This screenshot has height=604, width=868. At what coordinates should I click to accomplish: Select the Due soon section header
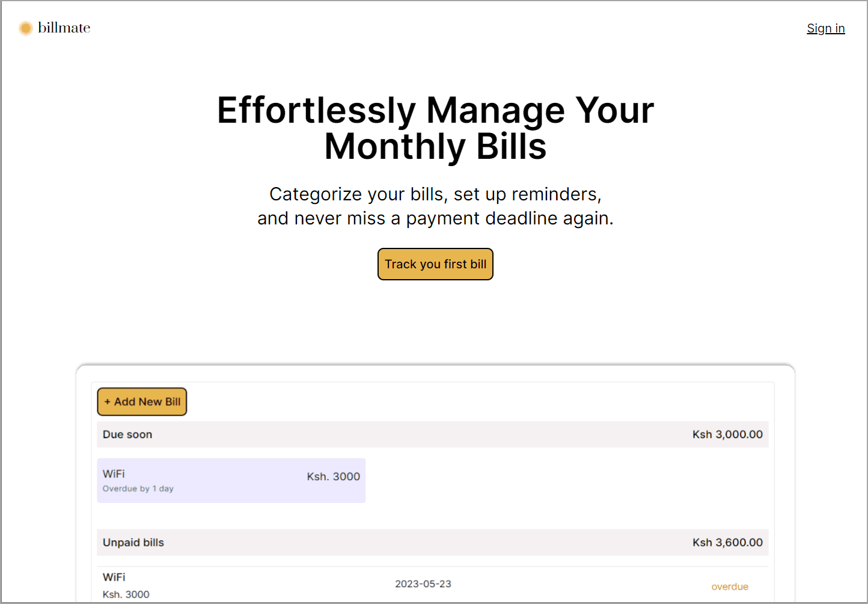(433, 434)
